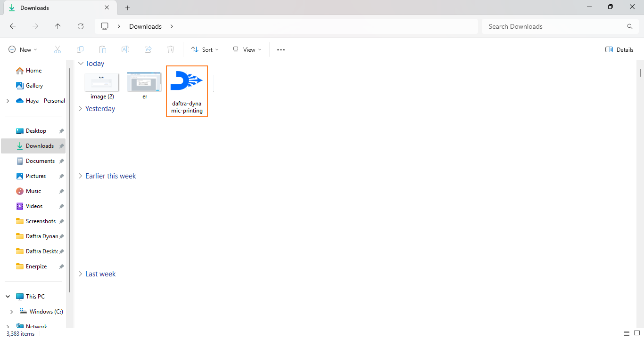
Task: Unpin Desktop via its pin icon
Action: tap(61, 131)
